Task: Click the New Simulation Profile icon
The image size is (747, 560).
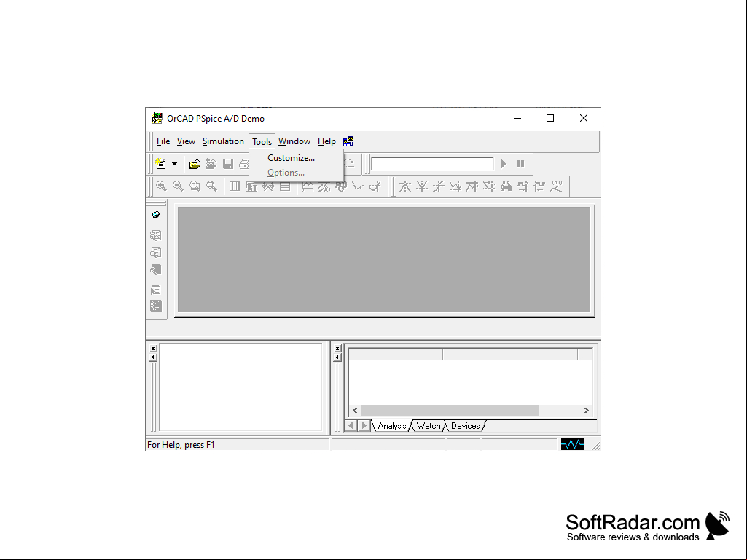Action: [x=160, y=164]
